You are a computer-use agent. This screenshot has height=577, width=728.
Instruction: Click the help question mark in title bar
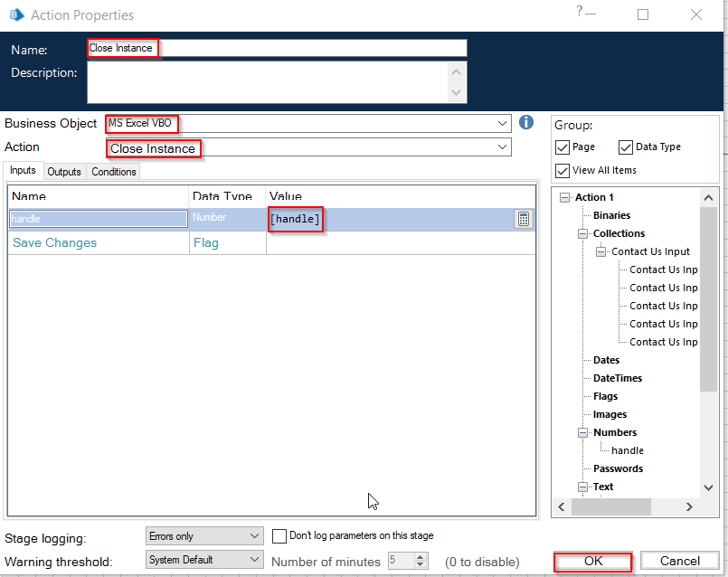coord(580,11)
